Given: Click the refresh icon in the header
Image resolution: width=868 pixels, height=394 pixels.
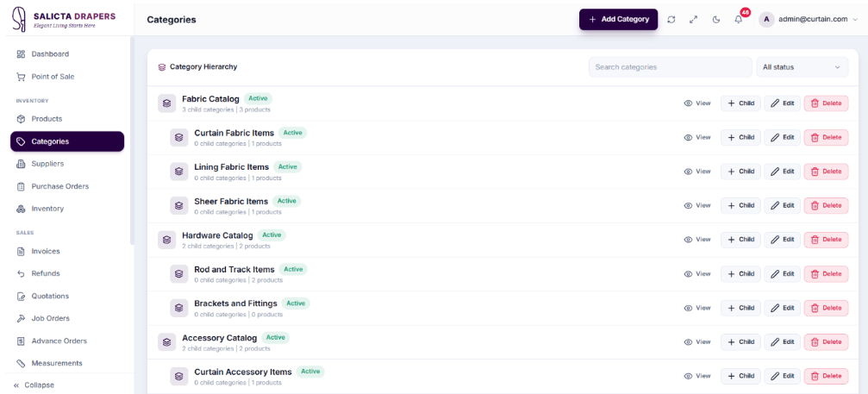Looking at the screenshot, I should (671, 19).
